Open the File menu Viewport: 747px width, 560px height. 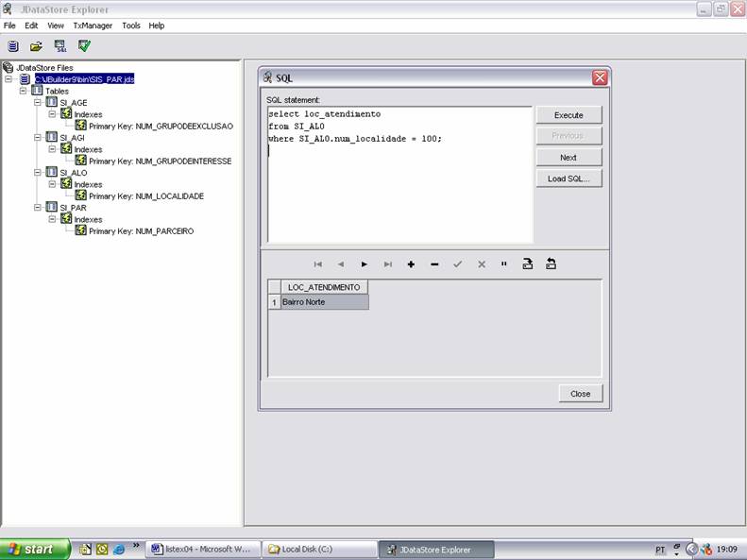[9, 25]
